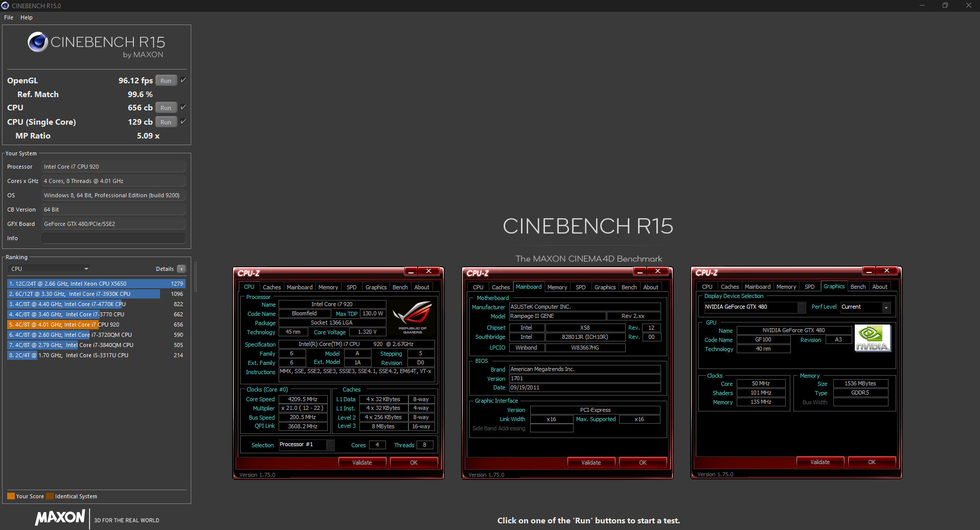Open CPU tab in Mainboard CPU-Z window
This screenshot has width=980, height=530.
pyautogui.click(x=478, y=287)
